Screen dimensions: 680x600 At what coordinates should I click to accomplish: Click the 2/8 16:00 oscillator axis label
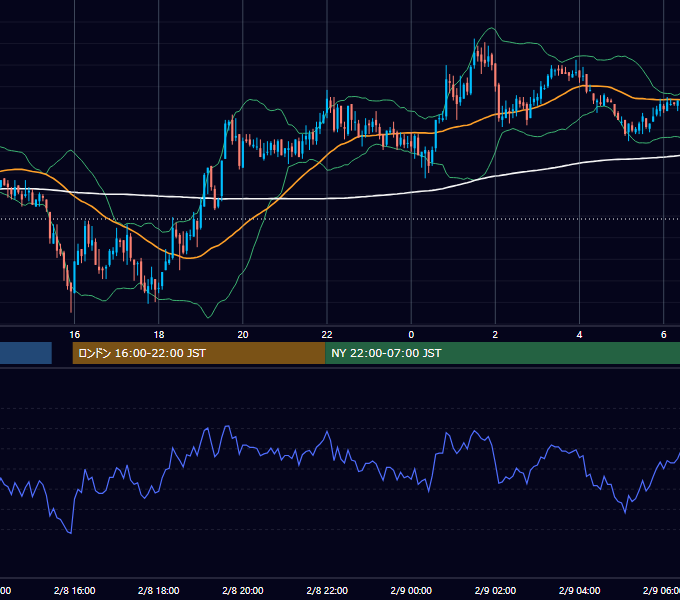tap(75, 590)
